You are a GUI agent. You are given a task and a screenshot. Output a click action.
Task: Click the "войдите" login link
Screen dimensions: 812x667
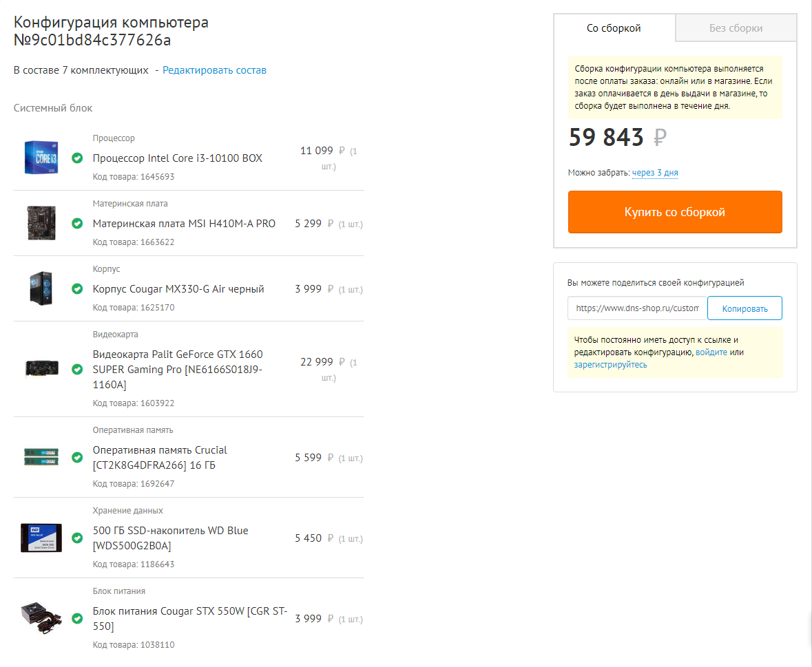click(x=711, y=352)
